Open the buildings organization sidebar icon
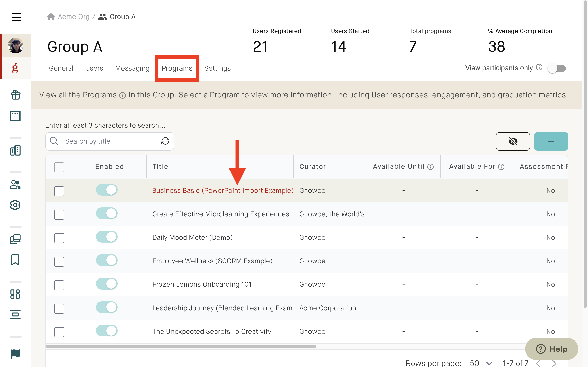The image size is (588, 367). (15, 150)
